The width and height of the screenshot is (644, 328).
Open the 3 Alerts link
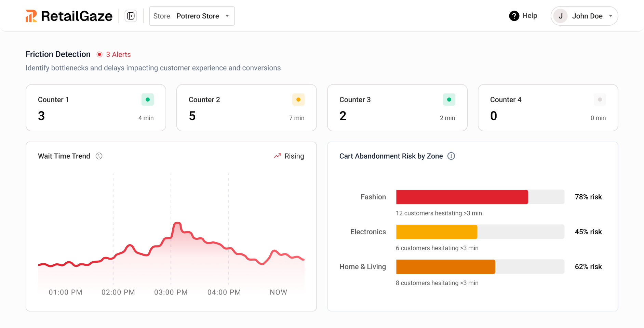pos(118,54)
